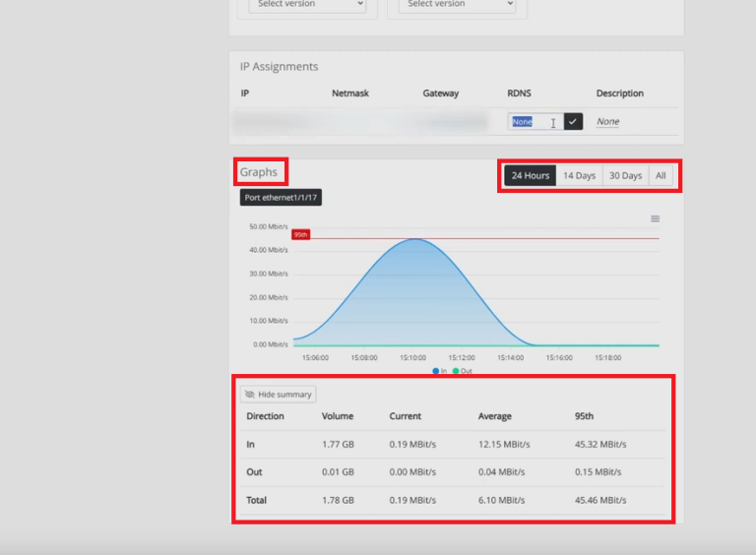Open the chart hamburger menu
Image resolution: width=756 pixels, height=555 pixels.
[x=655, y=218]
